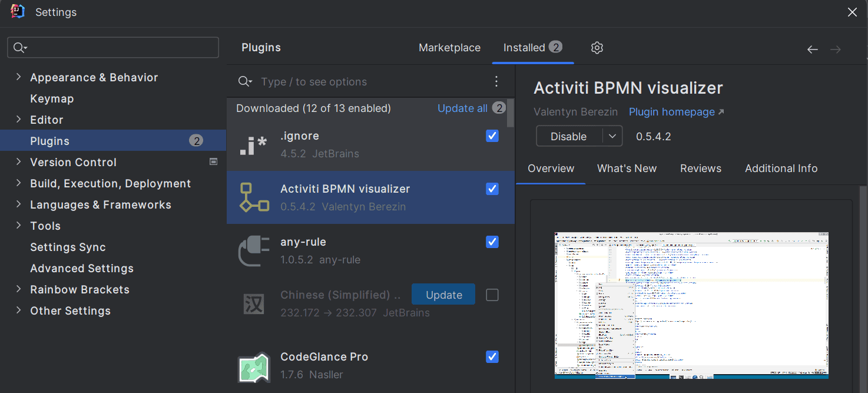
Task: Expand the Other Settings node
Action: tap(18, 311)
